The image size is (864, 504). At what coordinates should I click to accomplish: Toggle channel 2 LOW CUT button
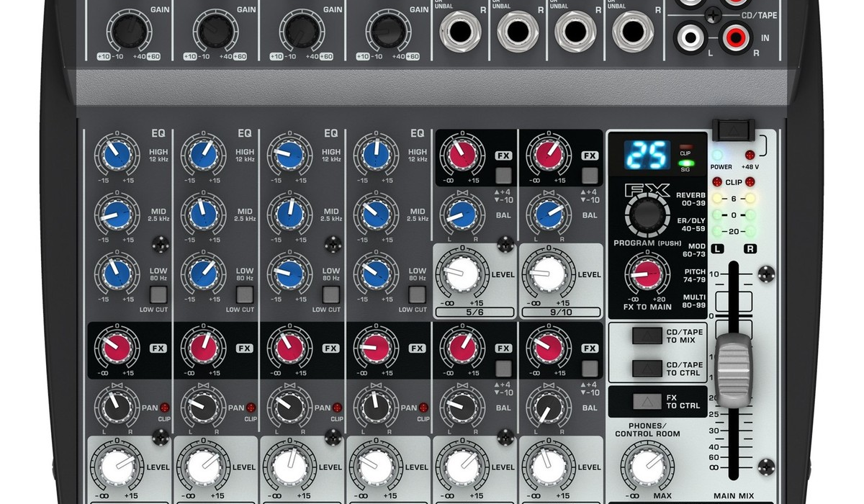point(245,294)
